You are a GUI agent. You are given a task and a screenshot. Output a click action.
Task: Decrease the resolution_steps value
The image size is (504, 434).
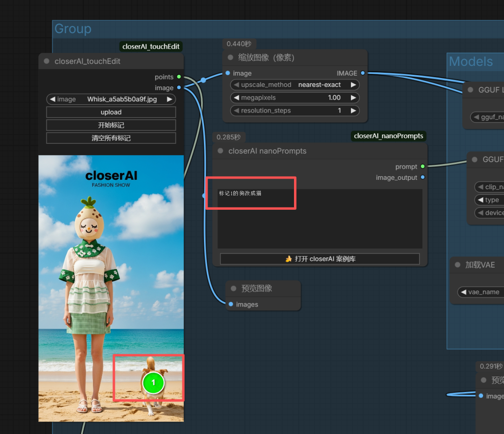(237, 110)
